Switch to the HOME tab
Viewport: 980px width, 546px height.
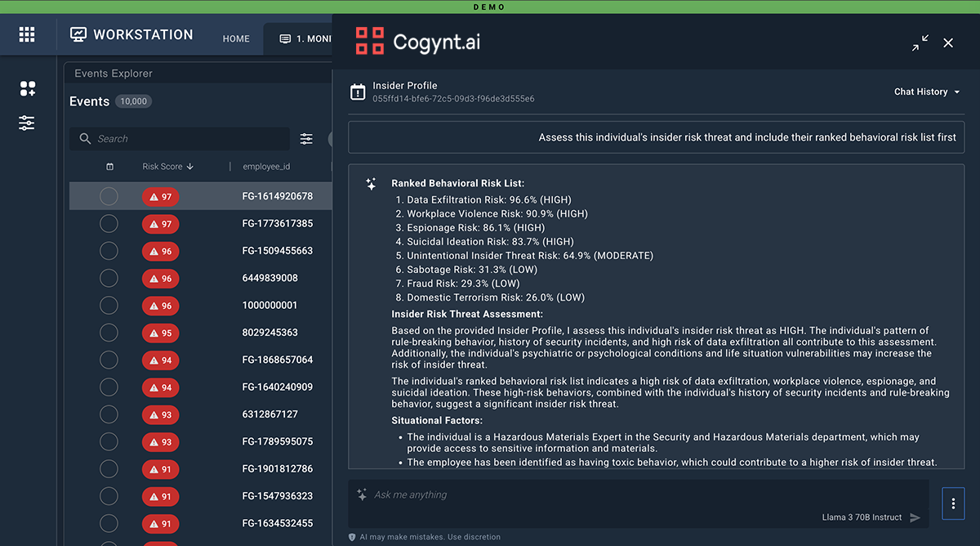pos(236,38)
